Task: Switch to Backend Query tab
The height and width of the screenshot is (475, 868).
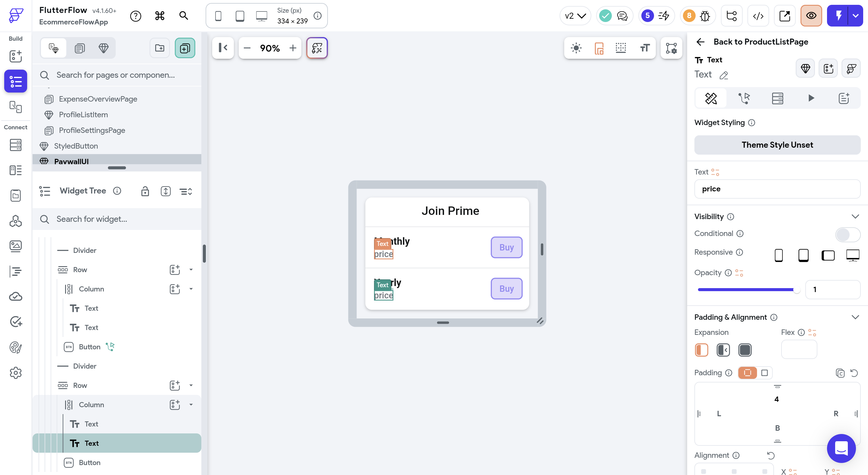Action: (x=777, y=98)
